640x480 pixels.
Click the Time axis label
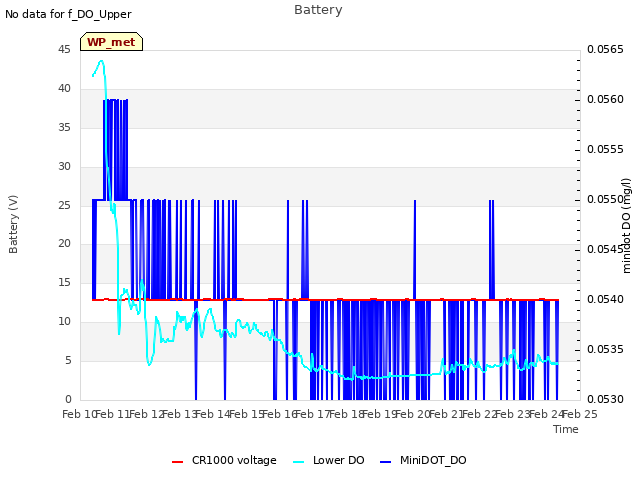pyautogui.click(x=566, y=429)
